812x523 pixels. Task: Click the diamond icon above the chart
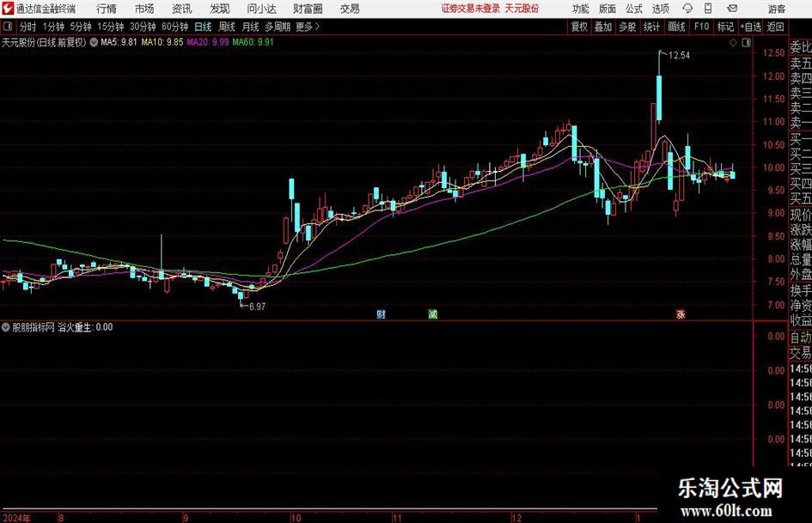pyautogui.click(x=733, y=43)
